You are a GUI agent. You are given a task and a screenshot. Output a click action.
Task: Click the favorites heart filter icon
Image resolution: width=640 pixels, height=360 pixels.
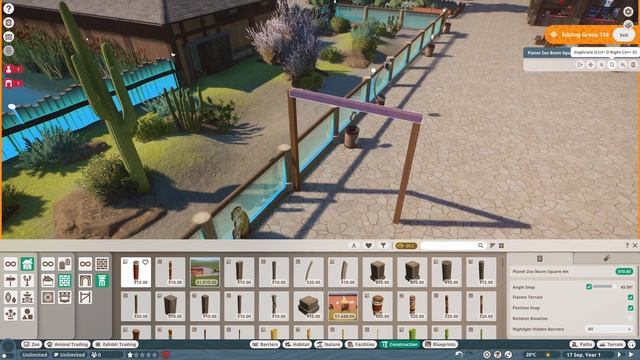click(369, 245)
